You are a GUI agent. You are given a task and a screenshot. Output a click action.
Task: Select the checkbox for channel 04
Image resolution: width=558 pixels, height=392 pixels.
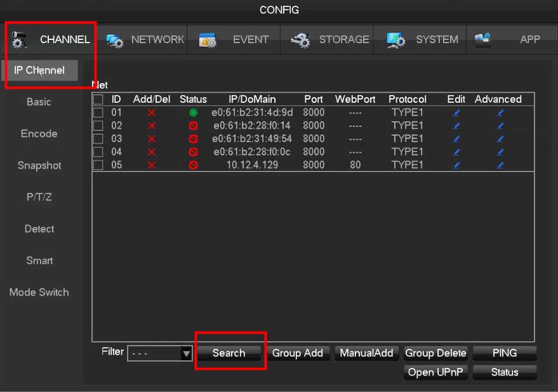[98, 152]
